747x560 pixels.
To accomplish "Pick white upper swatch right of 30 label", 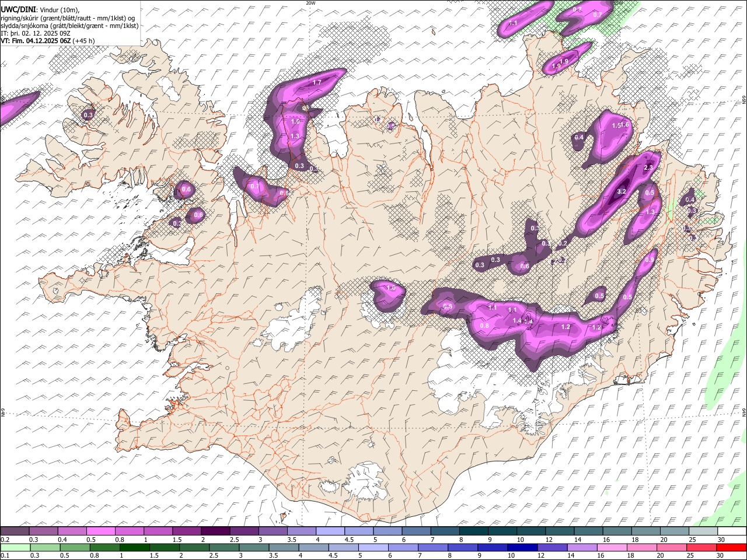I will [x=732, y=531].
